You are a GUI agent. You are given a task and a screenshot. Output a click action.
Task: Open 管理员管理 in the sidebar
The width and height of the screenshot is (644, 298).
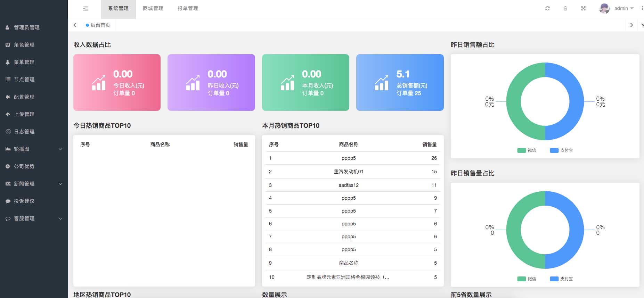point(27,27)
